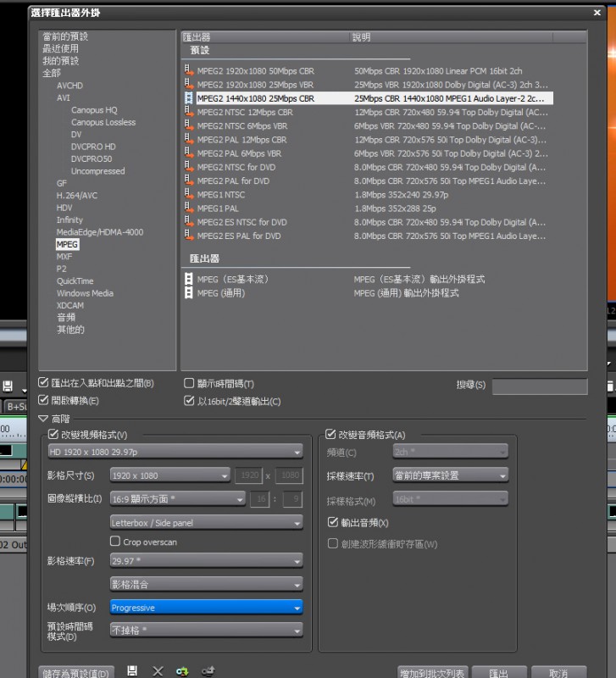Tick the Crop overscan checkbox

[x=115, y=542]
